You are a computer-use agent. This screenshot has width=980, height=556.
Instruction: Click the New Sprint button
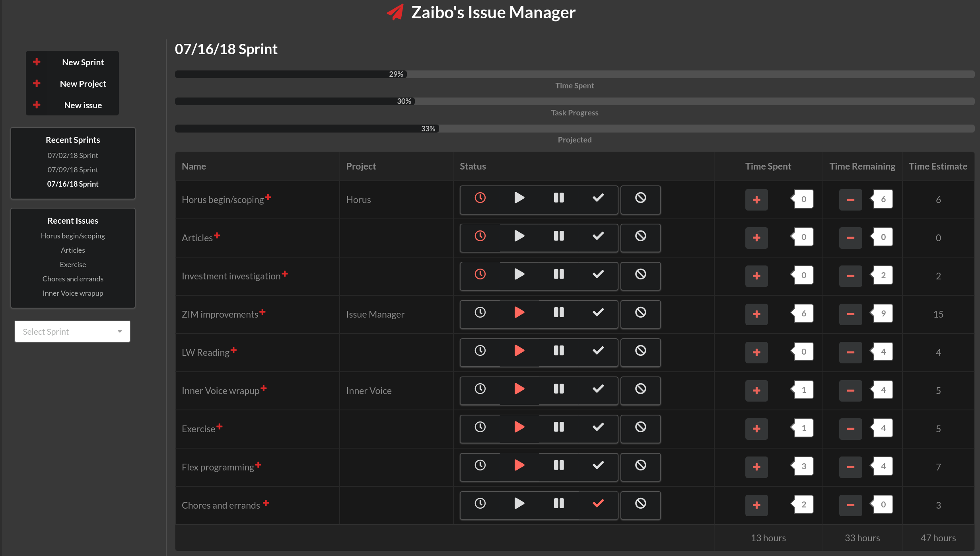[x=83, y=62]
